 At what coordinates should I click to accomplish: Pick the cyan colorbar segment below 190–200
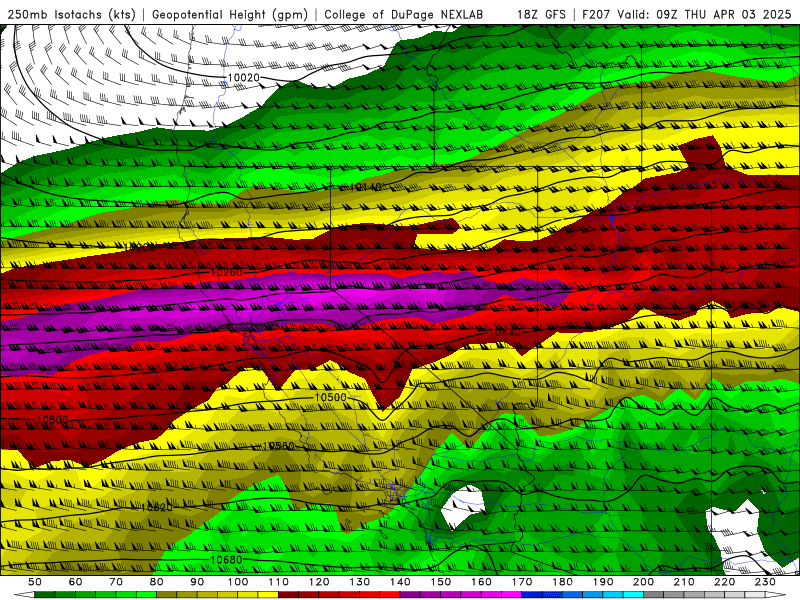[623, 595]
